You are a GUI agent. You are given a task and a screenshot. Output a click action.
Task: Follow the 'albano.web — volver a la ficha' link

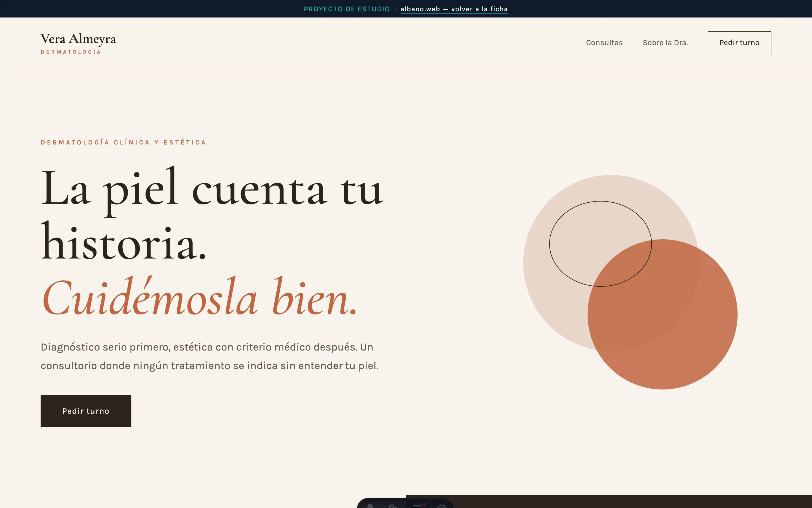[x=454, y=9]
